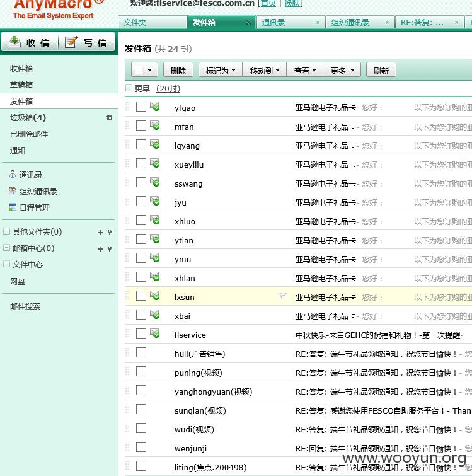The image size is (472, 476).
Task: Open the 标记为 dropdown
Action: pyautogui.click(x=221, y=71)
